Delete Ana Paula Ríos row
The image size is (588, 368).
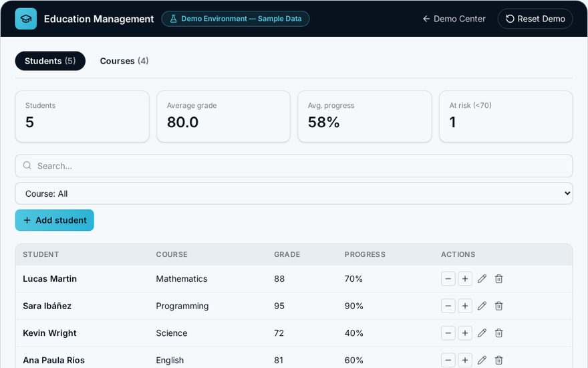(498, 360)
